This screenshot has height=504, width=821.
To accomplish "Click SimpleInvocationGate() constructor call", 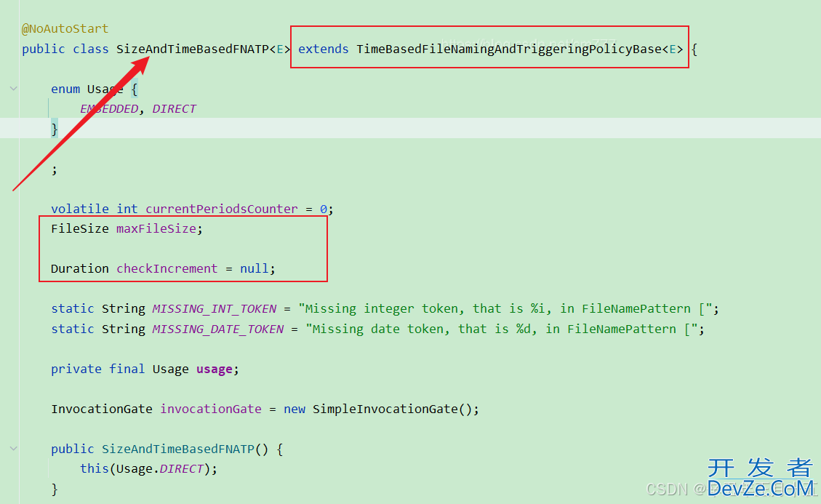I will coord(392,409).
